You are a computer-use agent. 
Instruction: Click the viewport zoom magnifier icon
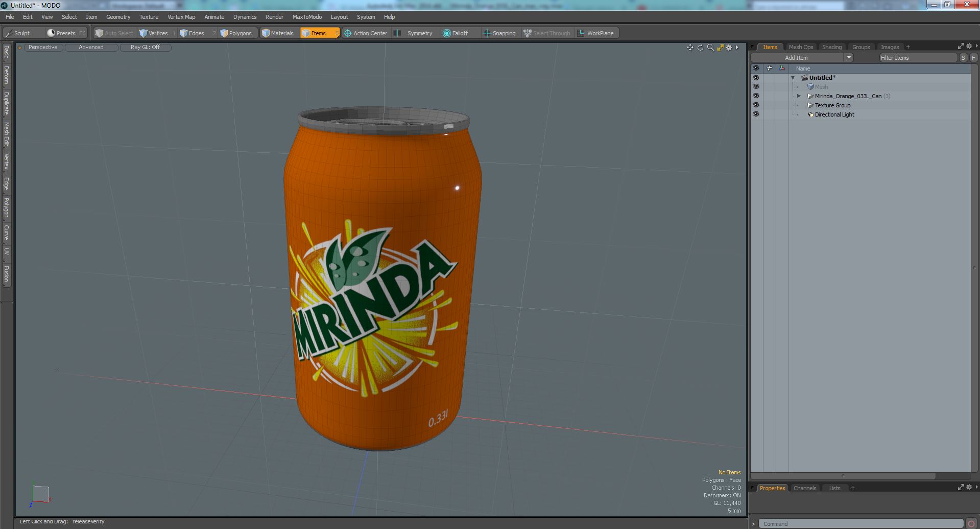(x=710, y=48)
